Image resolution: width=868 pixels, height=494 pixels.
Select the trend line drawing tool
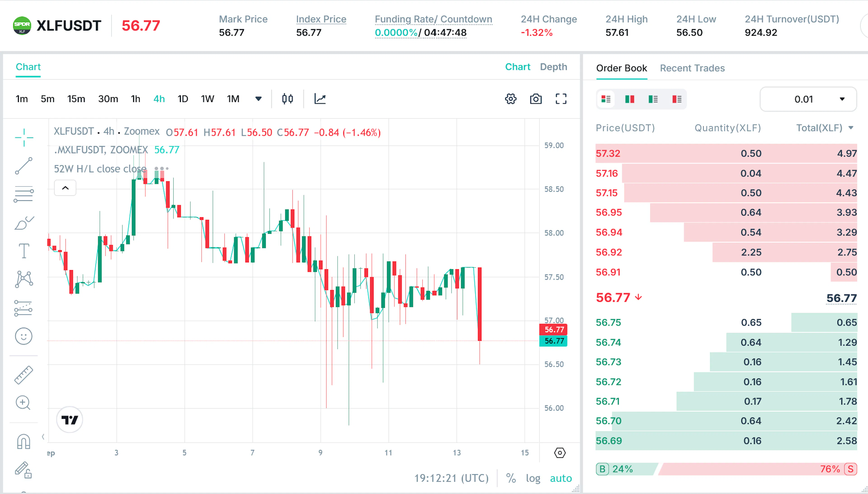click(x=24, y=166)
